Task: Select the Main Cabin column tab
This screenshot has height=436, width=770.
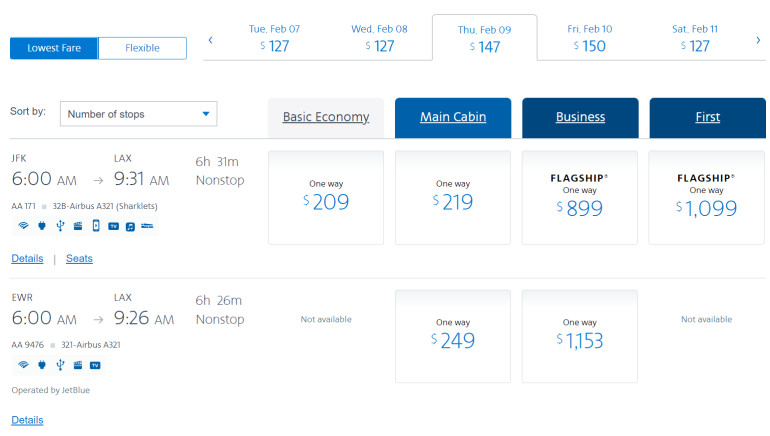Action: [453, 117]
